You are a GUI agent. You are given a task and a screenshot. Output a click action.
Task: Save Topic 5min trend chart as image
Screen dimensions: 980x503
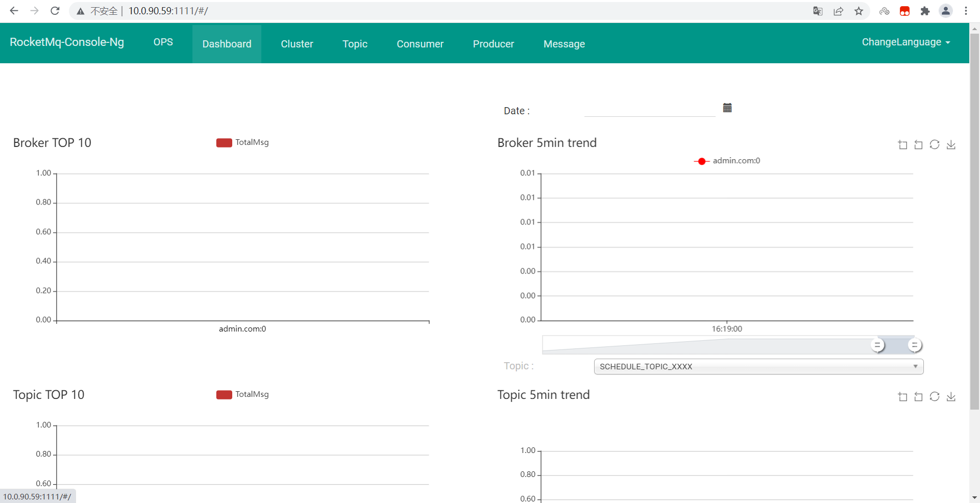click(951, 397)
